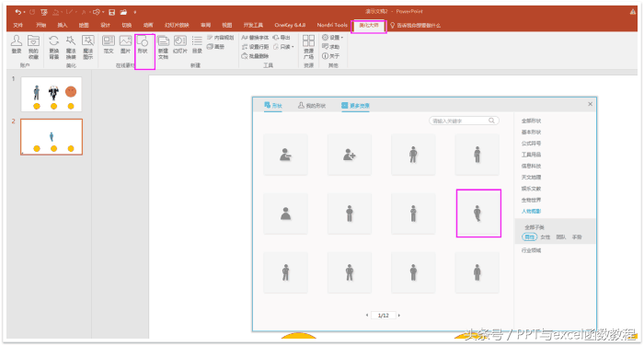The height and width of the screenshot is (346, 644).
Task: Select the 天文地理 astronomy geography category
Action: pos(531,177)
